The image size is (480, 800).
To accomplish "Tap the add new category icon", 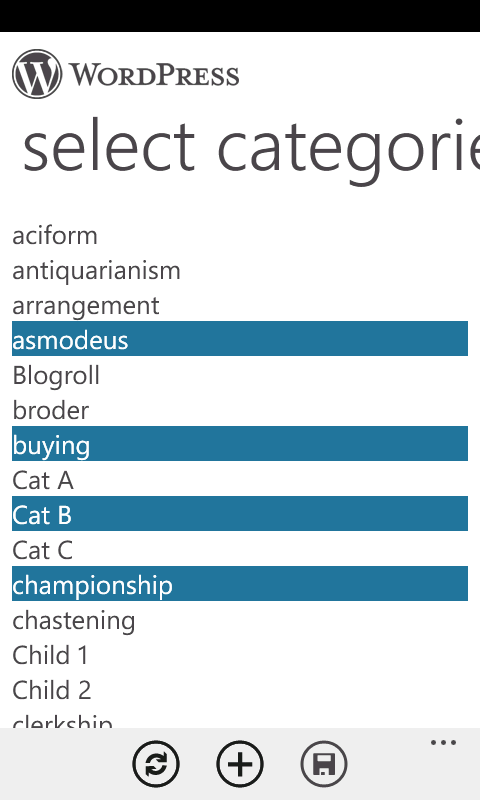I will click(x=240, y=764).
